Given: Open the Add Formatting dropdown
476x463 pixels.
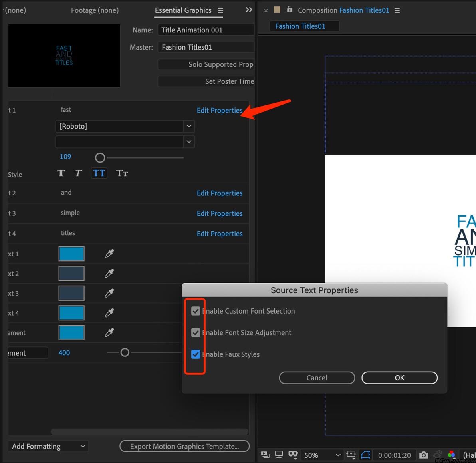Looking at the screenshot, I should coord(48,446).
